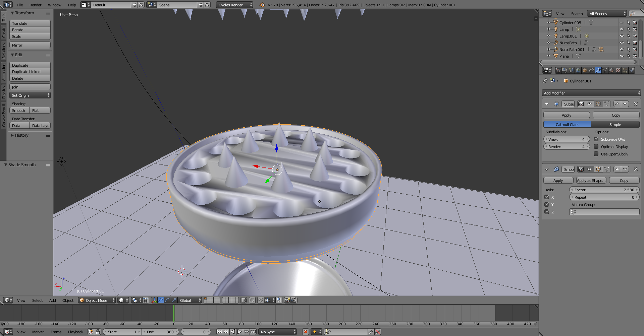Open the Object properties tab (cube icon)
This screenshot has height=336, width=644.
click(585, 70)
